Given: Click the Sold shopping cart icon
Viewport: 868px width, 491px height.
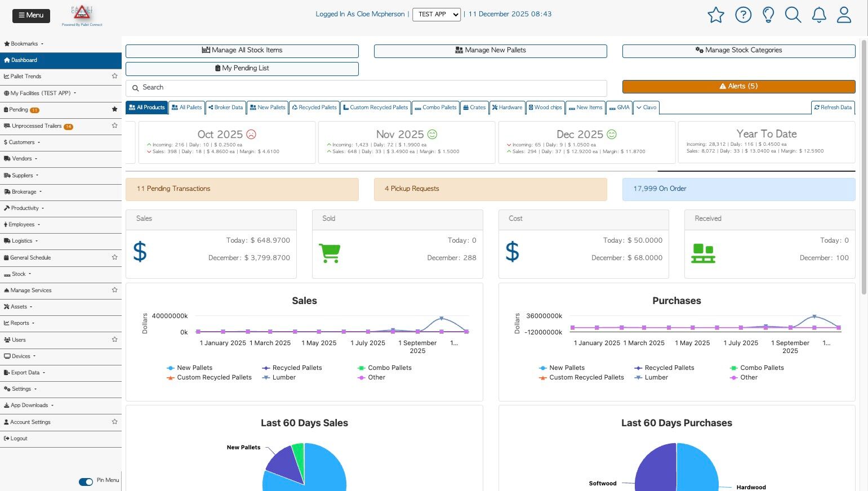Looking at the screenshot, I should (330, 253).
